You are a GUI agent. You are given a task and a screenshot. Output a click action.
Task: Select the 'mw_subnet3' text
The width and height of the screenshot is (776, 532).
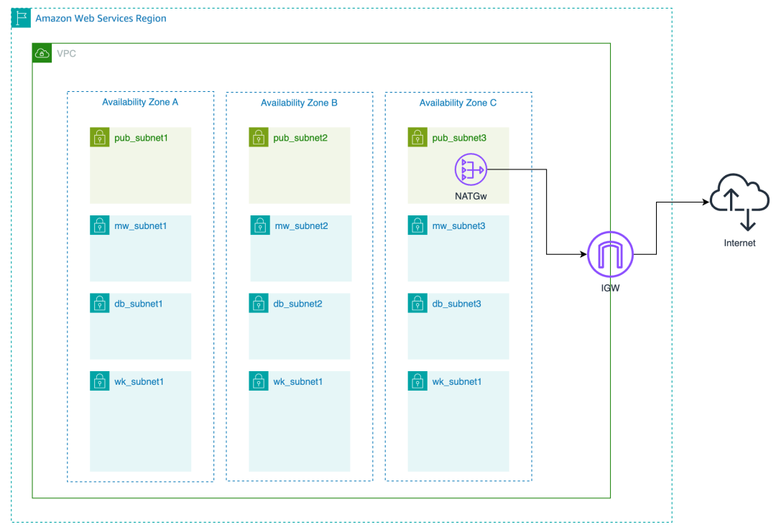coord(458,226)
